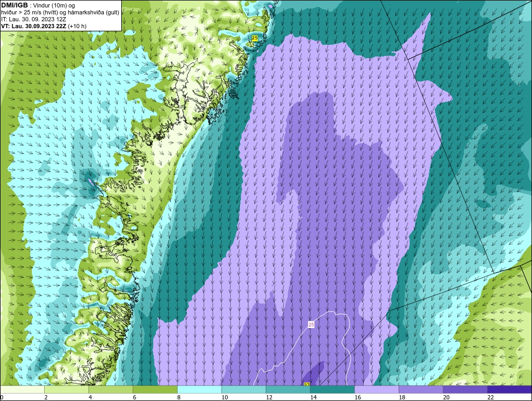This screenshot has height=401, width=532.
Task: Select the 'VT: Lau. 30.09.2023 22Z (+10 h)' line
Action: pyautogui.click(x=44, y=26)
